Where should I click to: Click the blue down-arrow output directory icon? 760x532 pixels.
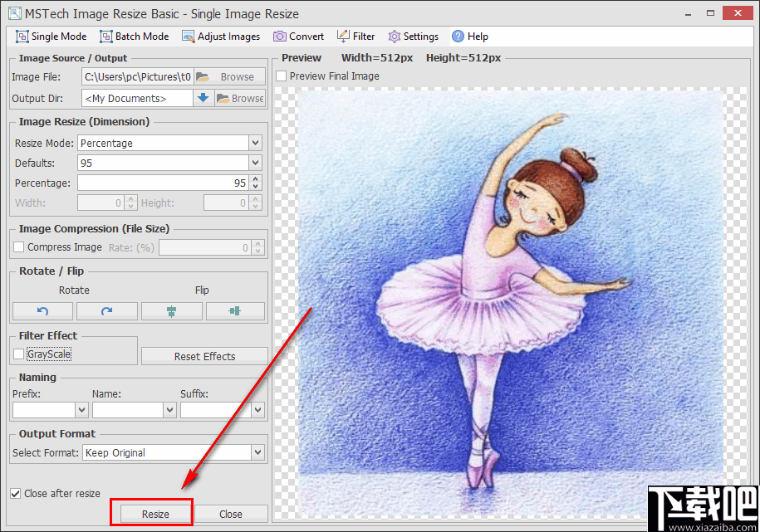[203, 98]
